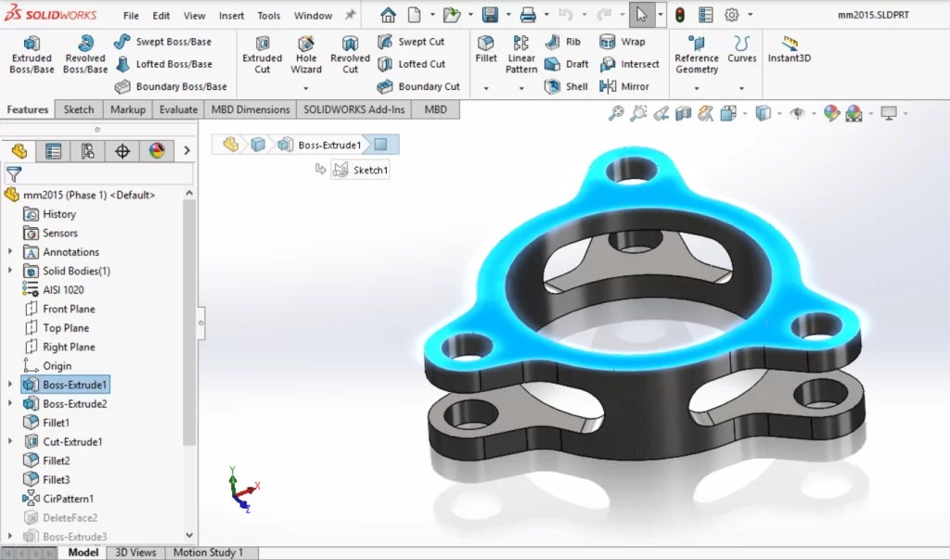950x560 pixels.
Task: Click the Zoom to Fit magnifier icon
Action: click(x=616, y=113)
